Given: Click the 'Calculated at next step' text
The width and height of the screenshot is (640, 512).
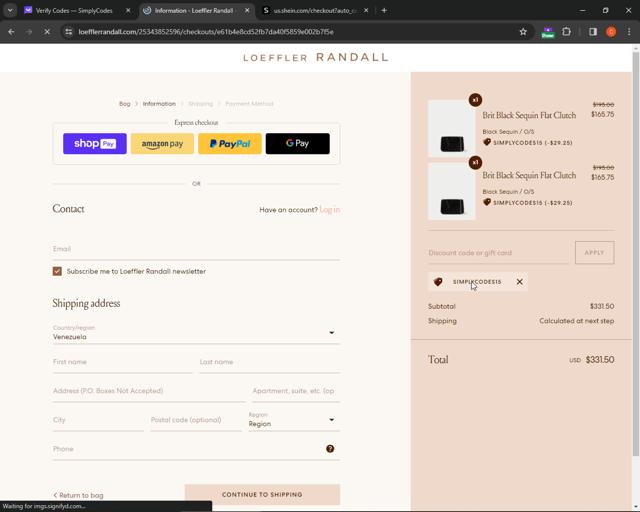Looking at the screenshot, I should (x=576, y=321).
